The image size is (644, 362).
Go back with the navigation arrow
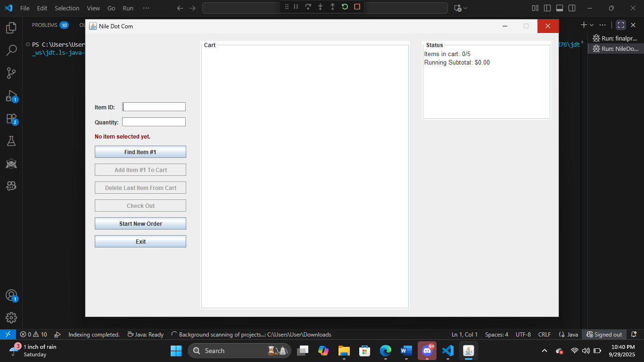coord(180,8)
